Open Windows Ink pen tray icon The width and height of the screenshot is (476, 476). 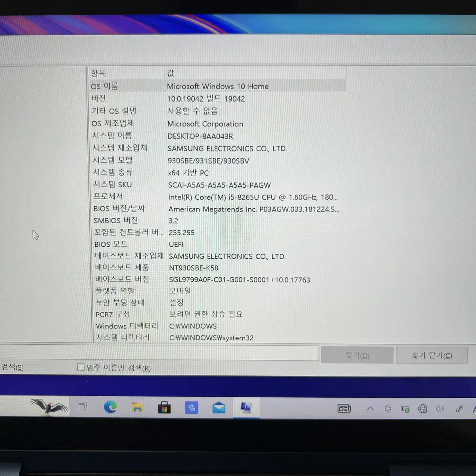click(x=459, y=409)
